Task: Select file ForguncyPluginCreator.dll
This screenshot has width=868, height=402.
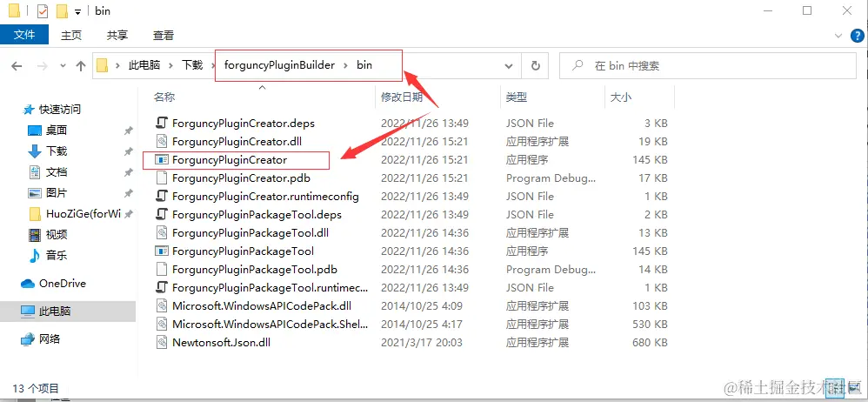Action: [237, 141]
